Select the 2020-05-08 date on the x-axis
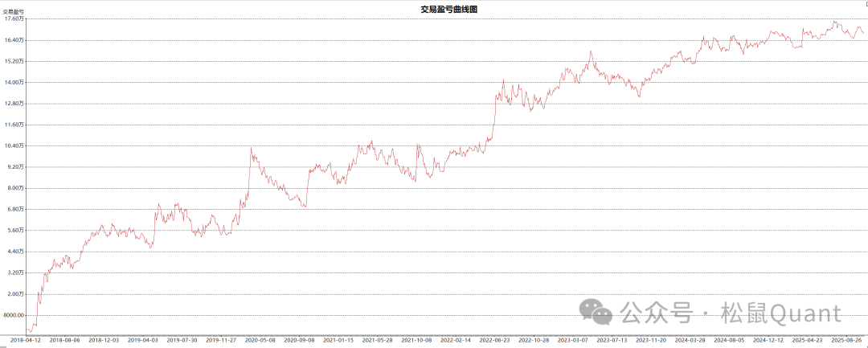This screenshot has width=868, height=348. pos(260,340)
